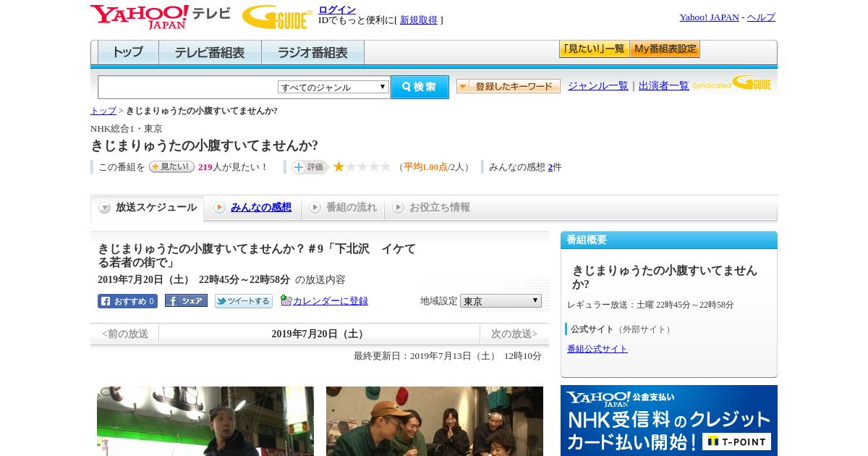Click the カレンダーに登録 link

[x=331, y=300]
